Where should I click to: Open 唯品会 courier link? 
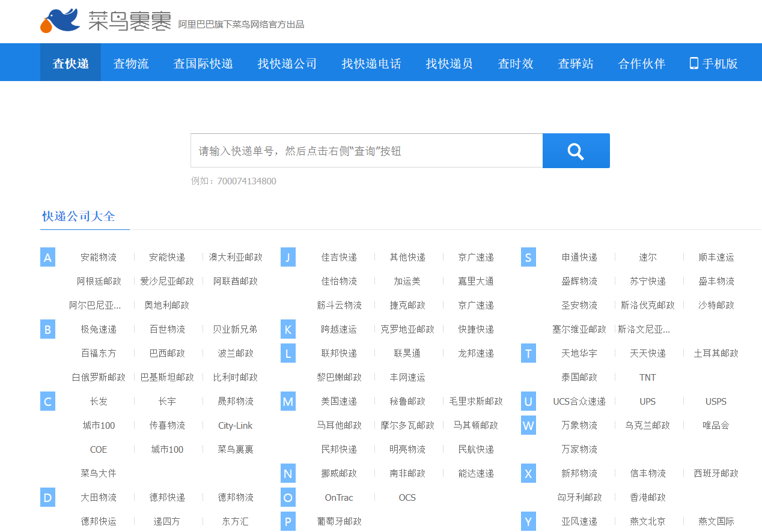click(x=716, y=425)
